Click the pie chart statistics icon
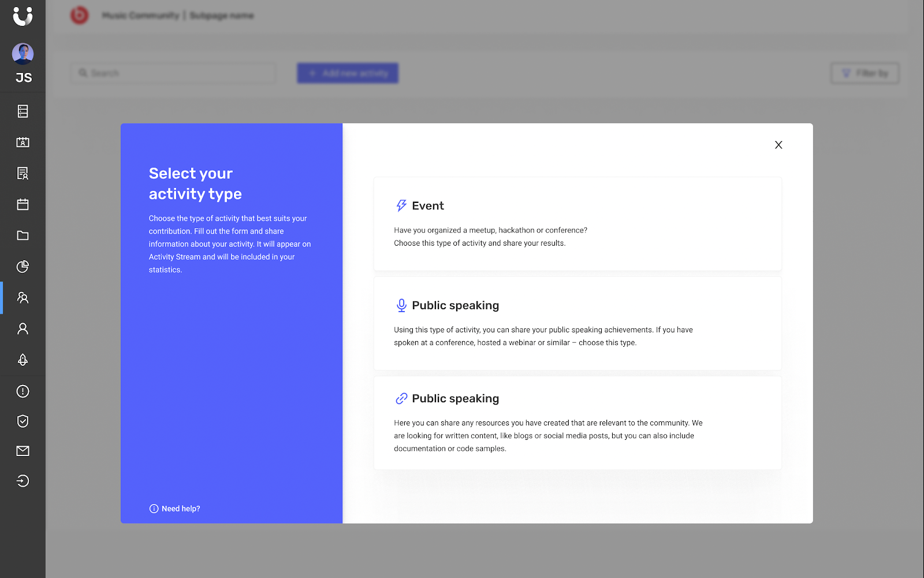This screenshot has width=924, height=578. click(23, 266)
